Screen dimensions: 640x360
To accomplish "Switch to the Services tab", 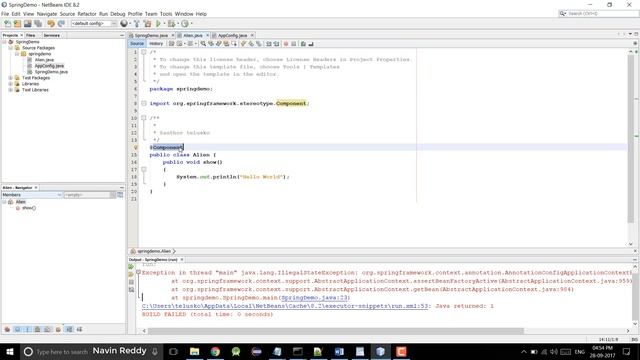I will click(52, 36).
